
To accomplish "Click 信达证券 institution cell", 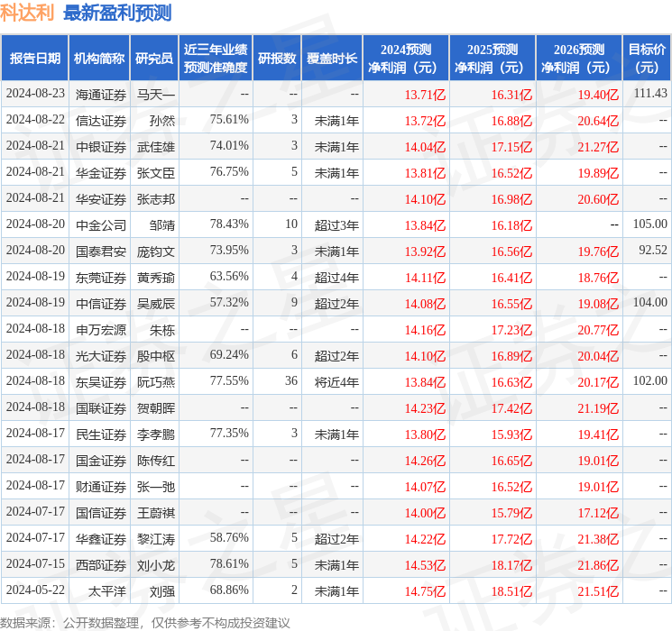I will tap(101, 121).
